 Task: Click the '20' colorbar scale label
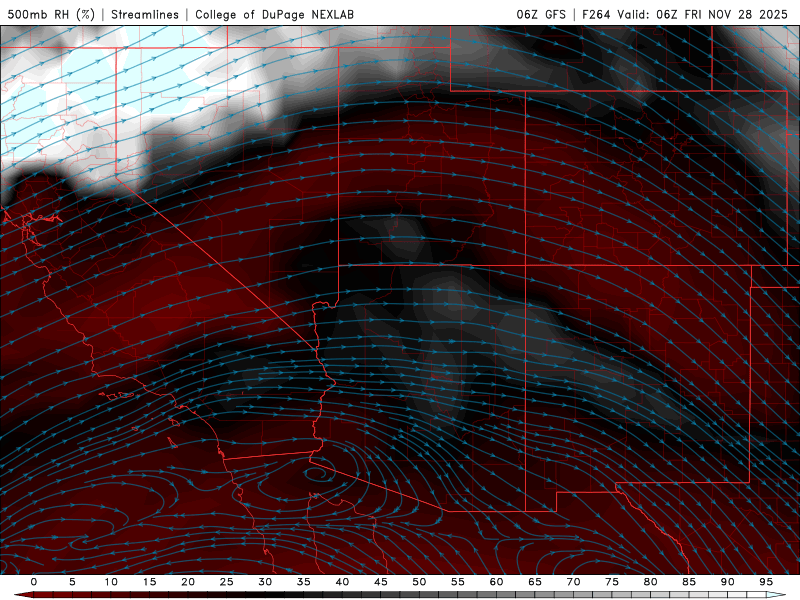click(188, 582)
